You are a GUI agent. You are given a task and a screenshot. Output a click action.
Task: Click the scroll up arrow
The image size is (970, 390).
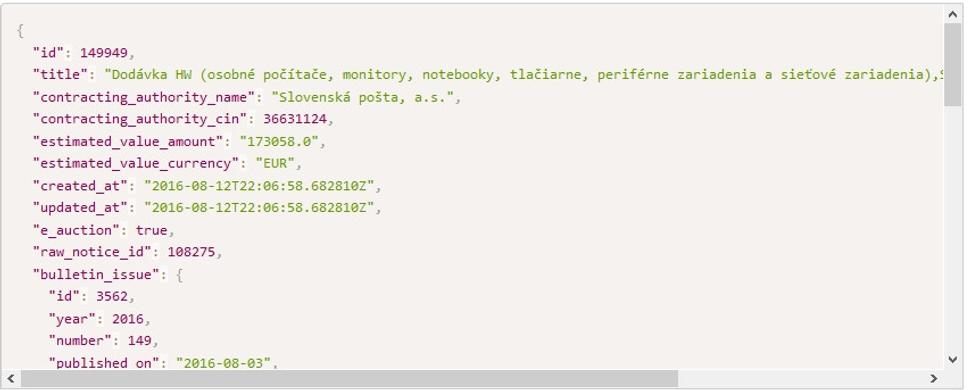click(x=952, y=14)
